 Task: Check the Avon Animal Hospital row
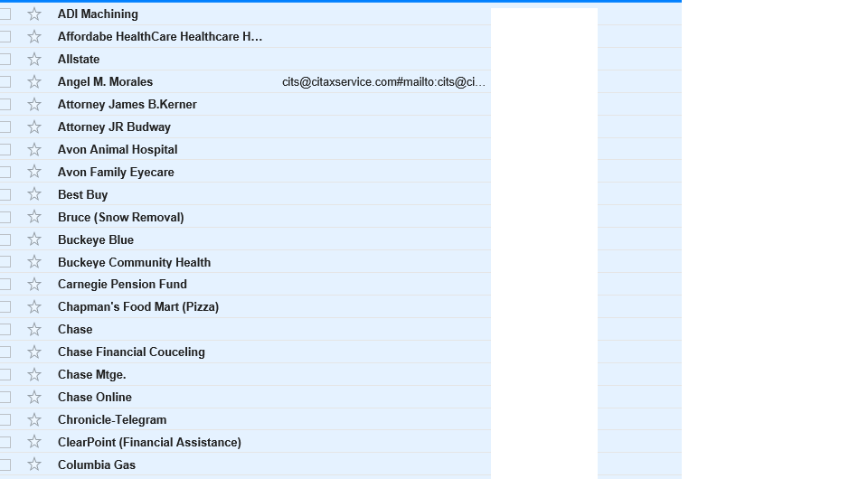(5, 149)
